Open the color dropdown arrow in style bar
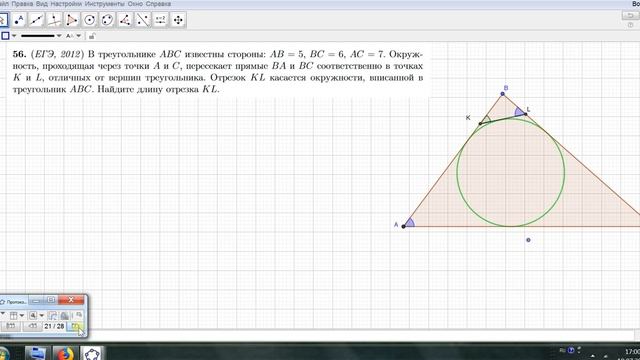Viewport: 640px width, 360px height. coord(14,36)
